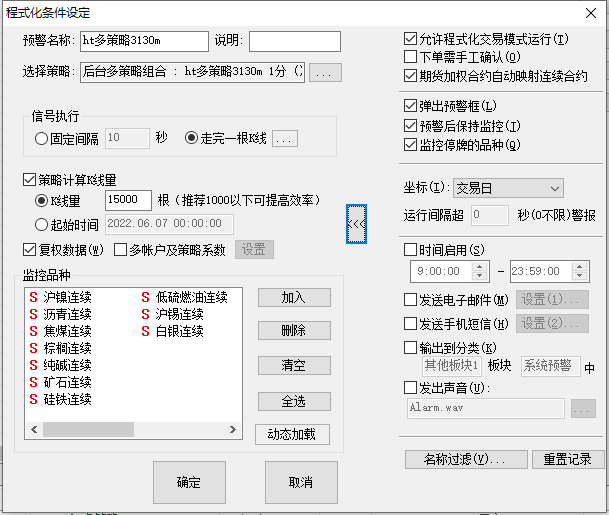This screenshot has height=515, width=609.
Task: Click the 加入 button
Action: pyautogui.click(x=294, y=298)
